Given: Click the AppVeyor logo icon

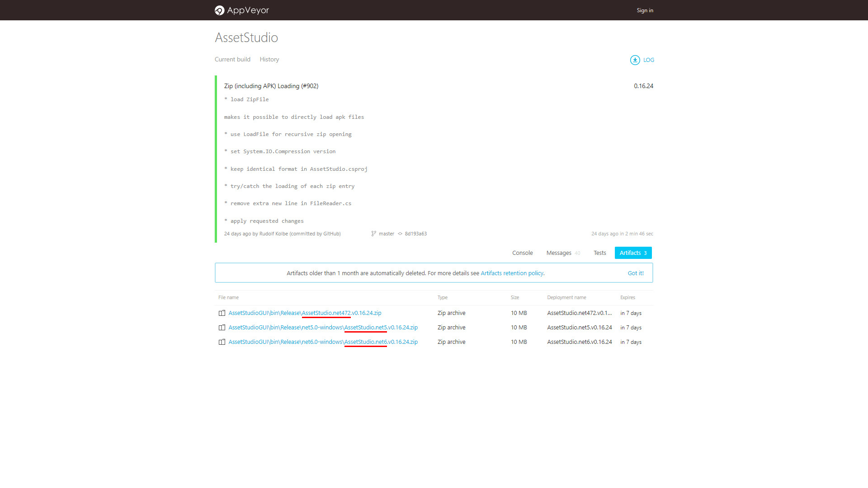Looking at the screenshot, I should (219, 10).
